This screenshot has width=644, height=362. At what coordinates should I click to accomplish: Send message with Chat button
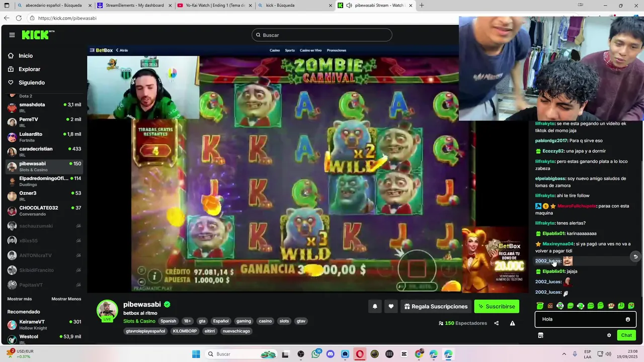tap(626, 335)
